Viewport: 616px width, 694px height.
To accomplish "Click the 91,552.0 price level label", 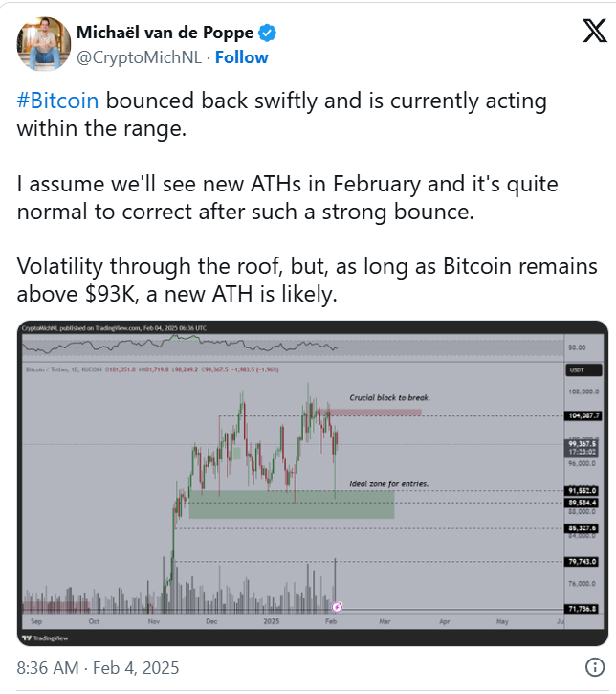I will click(582, 490).
